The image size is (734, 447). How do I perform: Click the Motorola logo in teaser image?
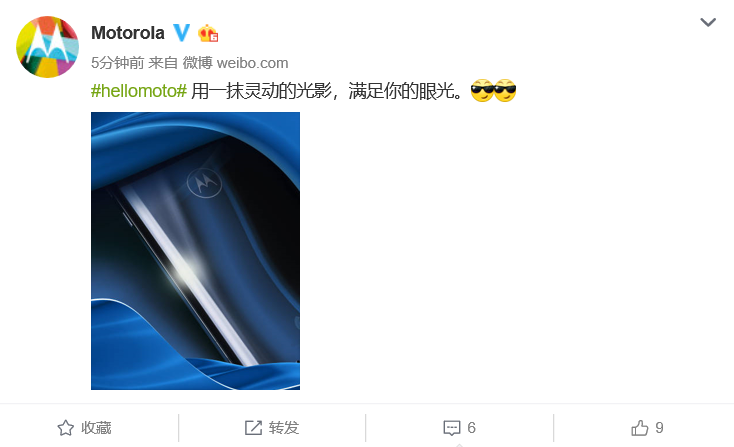(204, 182)
